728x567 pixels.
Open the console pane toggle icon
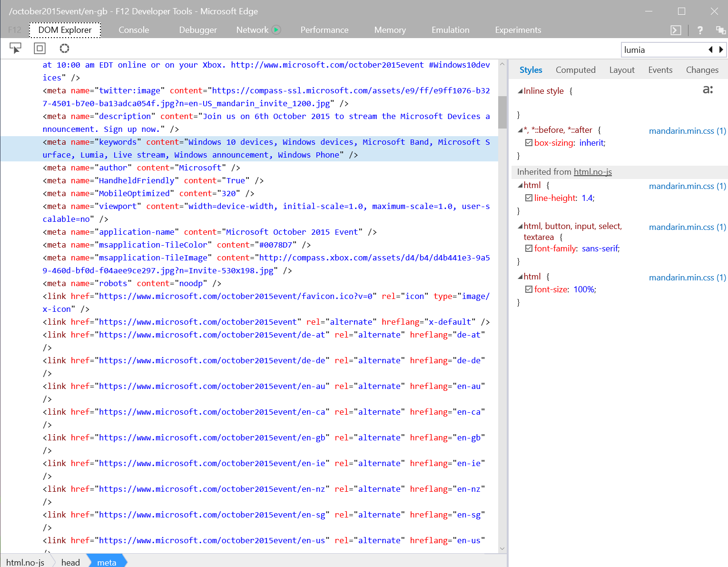(676, 30)
